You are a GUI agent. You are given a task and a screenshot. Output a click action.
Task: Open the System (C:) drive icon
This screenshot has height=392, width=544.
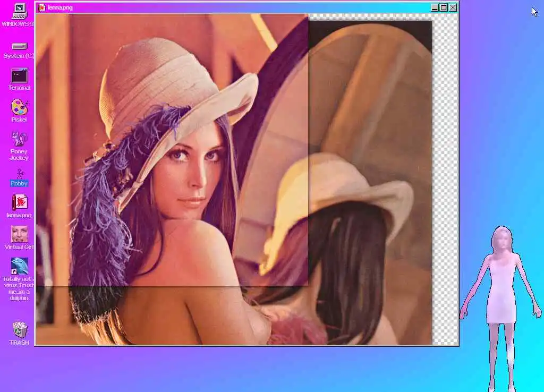click(x=19, y=47)
